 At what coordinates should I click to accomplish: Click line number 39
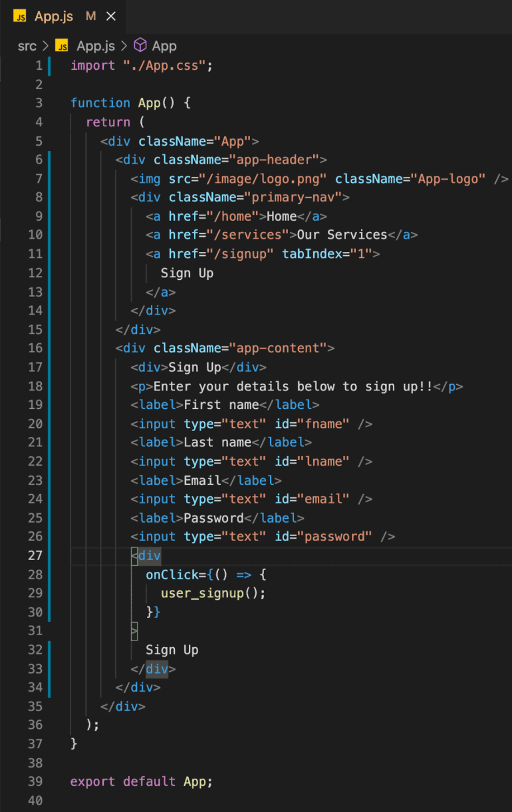click(35, 781)
